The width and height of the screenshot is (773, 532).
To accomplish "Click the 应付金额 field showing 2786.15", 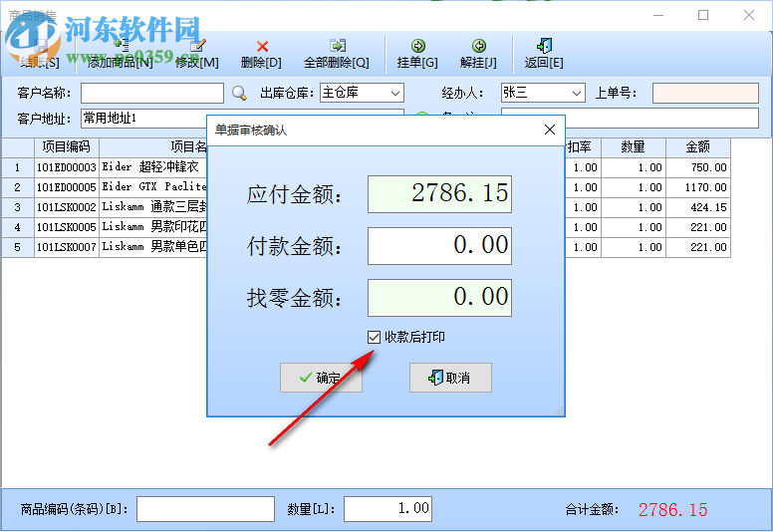I will [439, 193].
